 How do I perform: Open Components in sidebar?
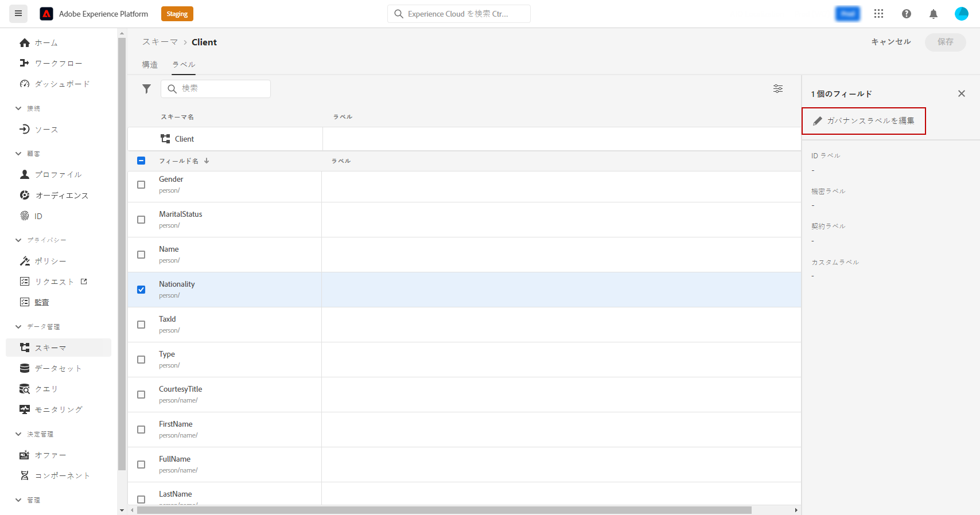click(x=55, y=475)
